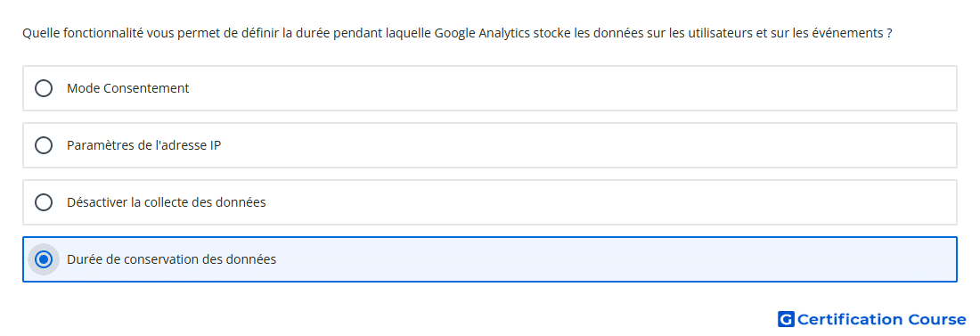Click the 'Mode Consentement' answer label
The height and width of the screenshot is (336, 980).
click(128, 88)
